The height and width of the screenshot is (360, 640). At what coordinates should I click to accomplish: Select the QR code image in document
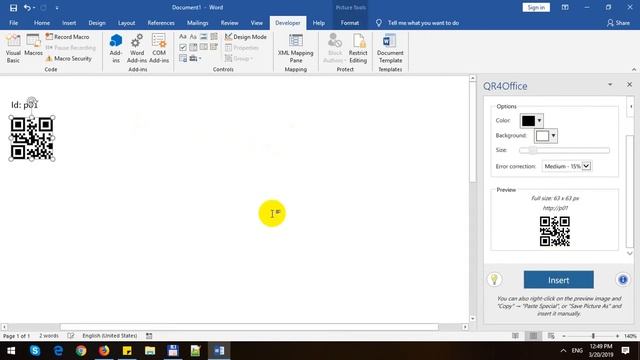coord(32,138)
